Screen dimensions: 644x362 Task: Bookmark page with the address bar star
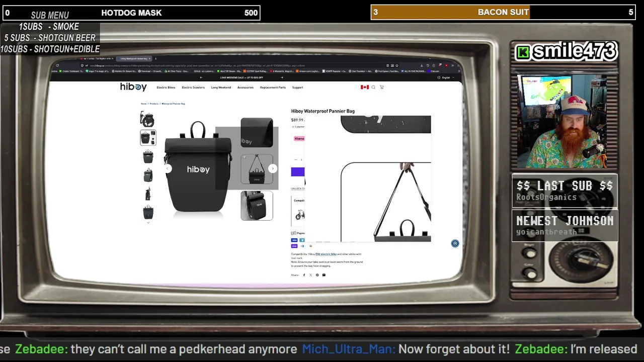[x=397, y=65]
